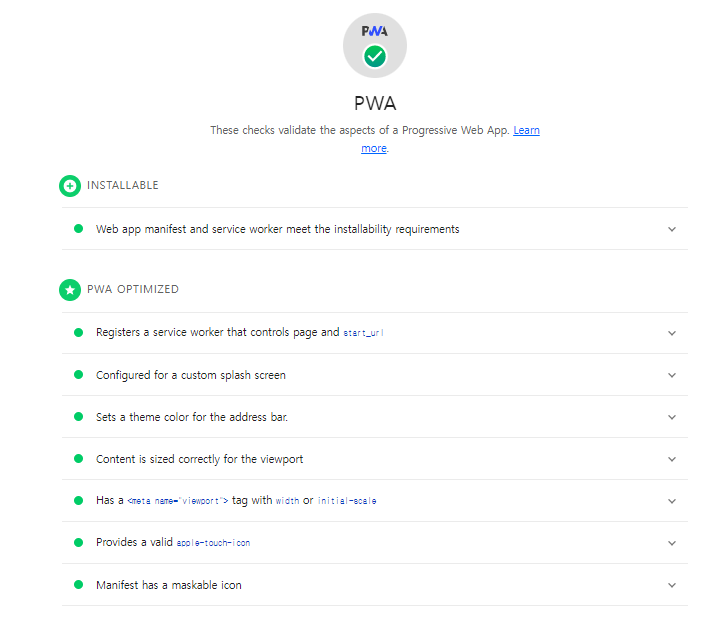
Task: Expand content sized for viewport chevron
Action: [672, 459]
